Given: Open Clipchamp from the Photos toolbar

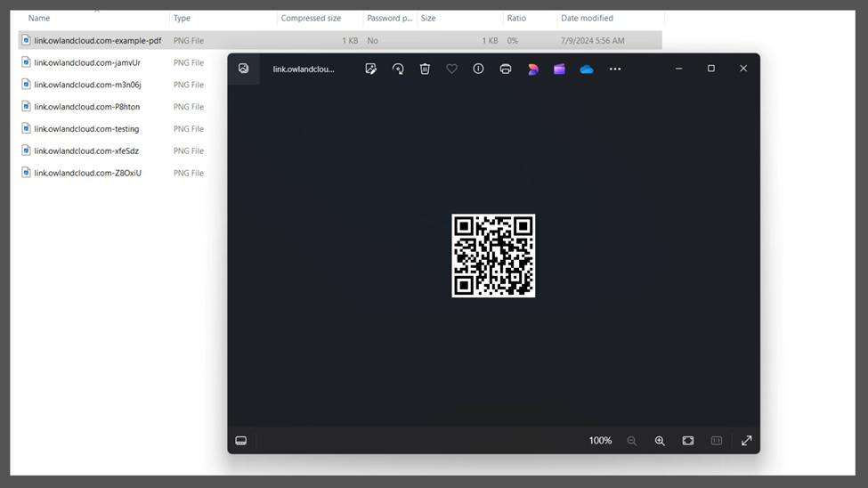Looking at the screenshot, I should click(x=559, y=69).
